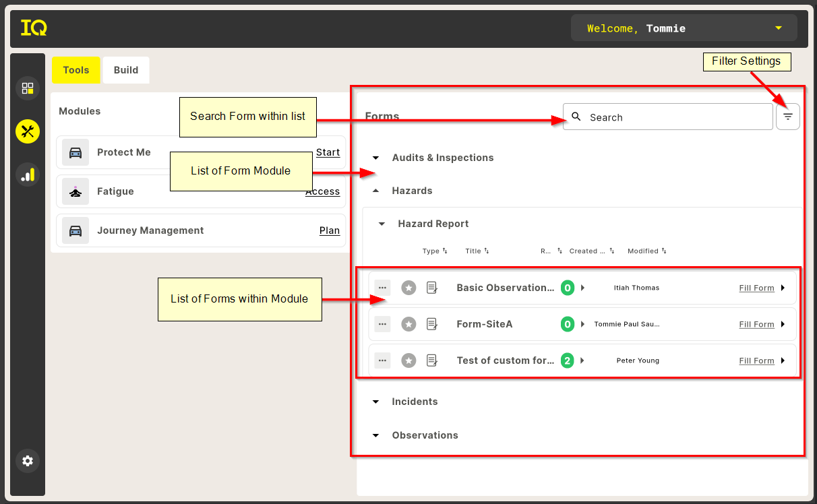Click the IQ logo in header
This screenshot has height=504, width=817.
(34, 28)
